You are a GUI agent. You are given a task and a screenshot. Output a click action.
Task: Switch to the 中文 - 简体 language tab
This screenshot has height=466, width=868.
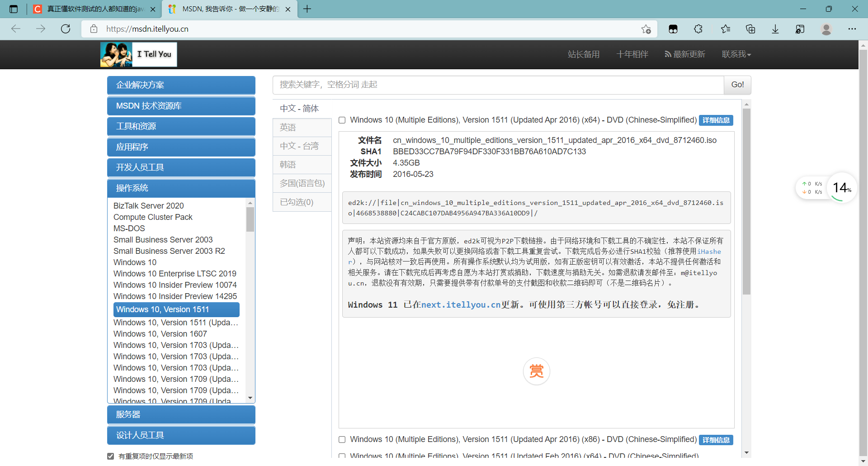coord(302,109)
